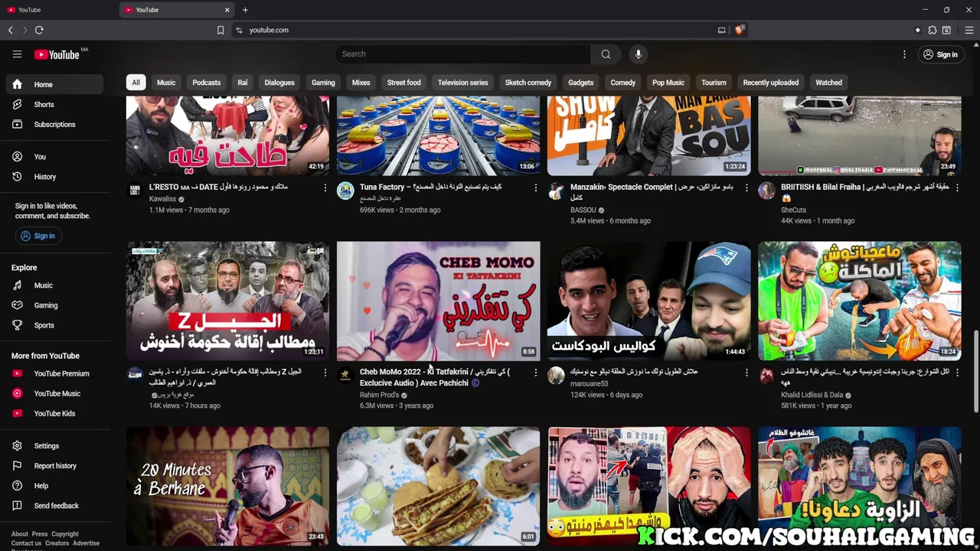Open Kawaliss channel link
980x551 pixels.
(162, 199)
